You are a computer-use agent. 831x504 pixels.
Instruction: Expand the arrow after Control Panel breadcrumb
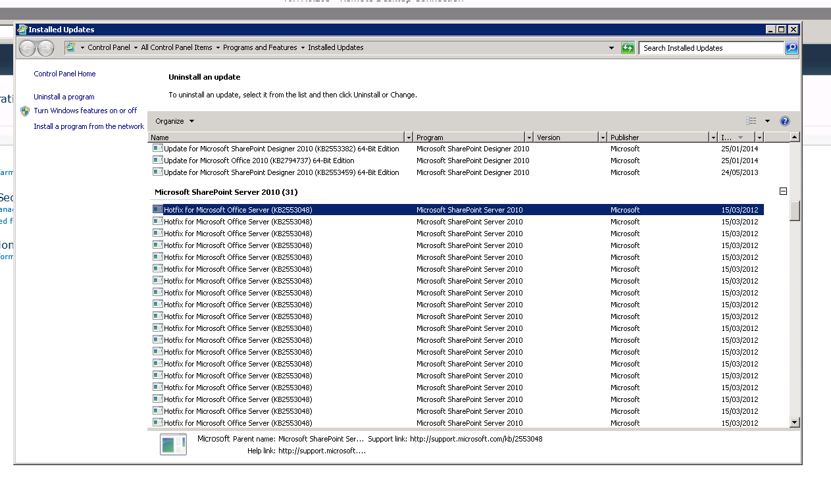coord(136,47)
